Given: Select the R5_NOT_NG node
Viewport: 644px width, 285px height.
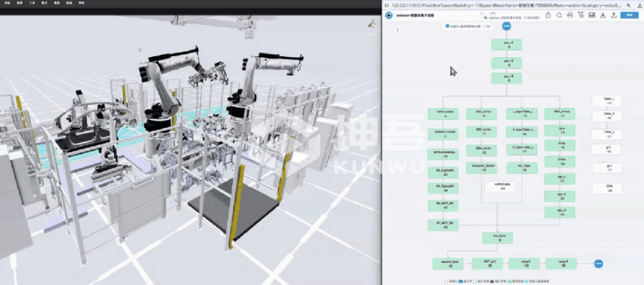Looking at the screenshot, I should coord(443,225).
